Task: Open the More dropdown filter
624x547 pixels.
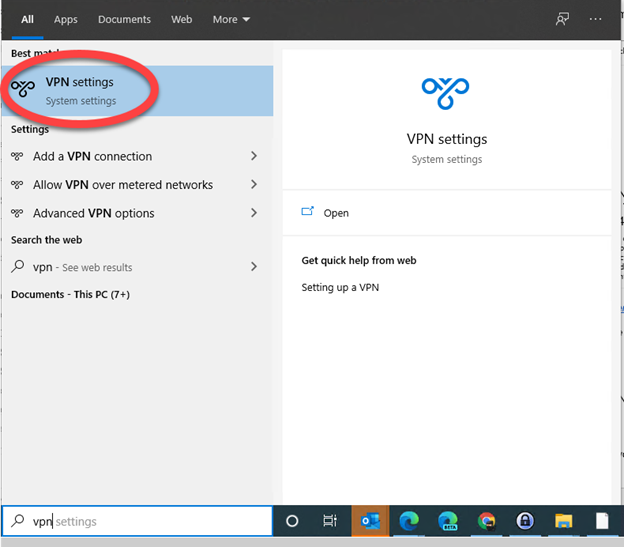Action: coord(231,19)
